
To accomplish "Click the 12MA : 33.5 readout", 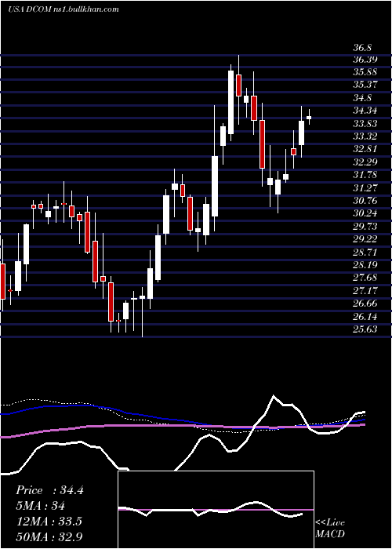I will tap(49, 522).
